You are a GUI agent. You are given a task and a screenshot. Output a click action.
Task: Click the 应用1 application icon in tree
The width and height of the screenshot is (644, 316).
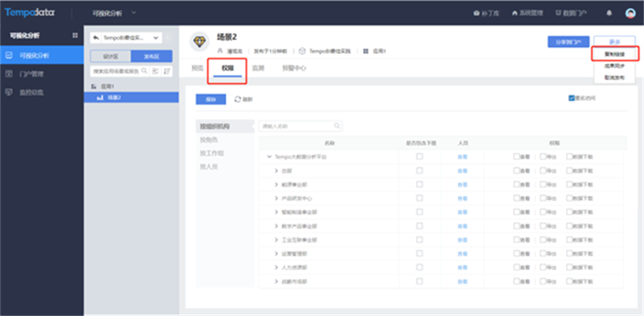[x=93, y=87]
